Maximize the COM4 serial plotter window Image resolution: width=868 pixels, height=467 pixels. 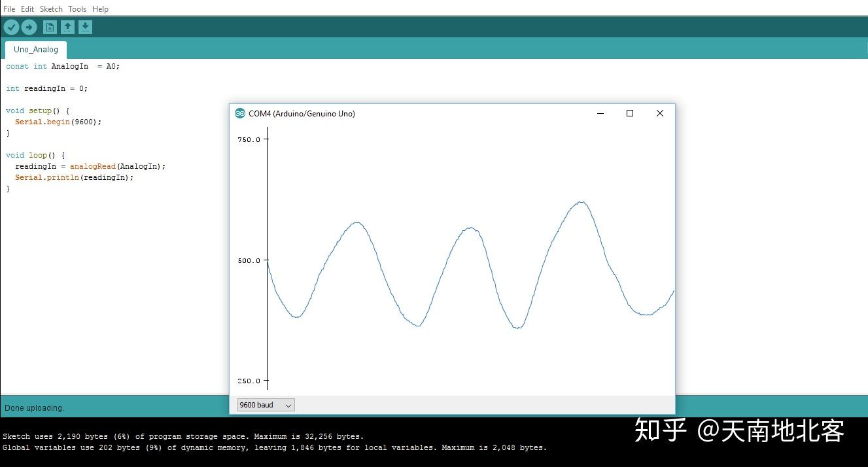(629, 113)
